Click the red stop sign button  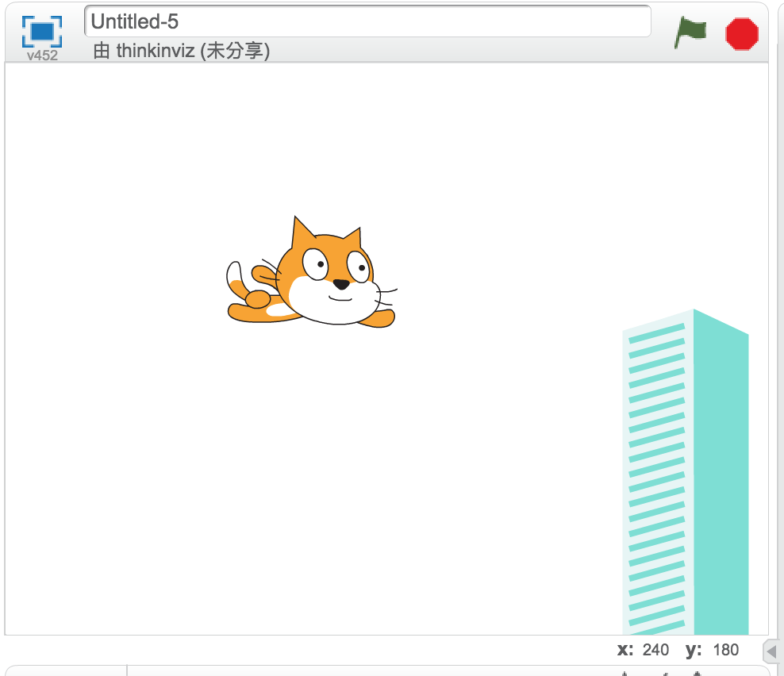[x=742, y=34]
